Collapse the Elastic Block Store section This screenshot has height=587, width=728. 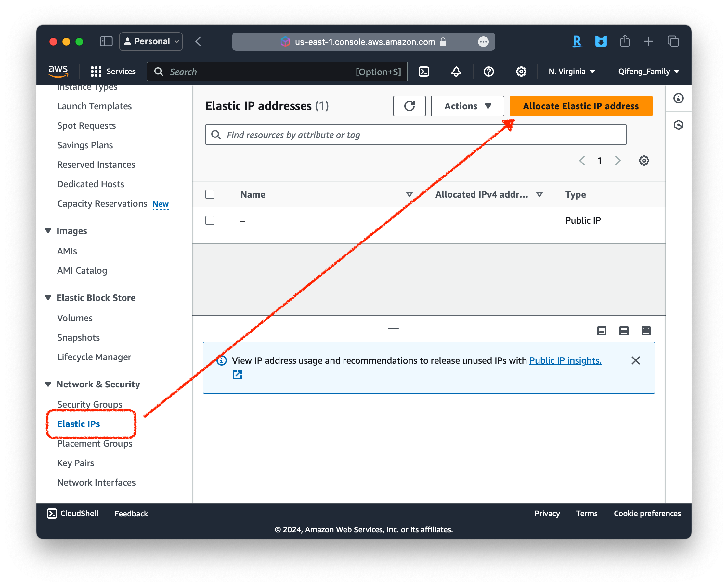48,298
